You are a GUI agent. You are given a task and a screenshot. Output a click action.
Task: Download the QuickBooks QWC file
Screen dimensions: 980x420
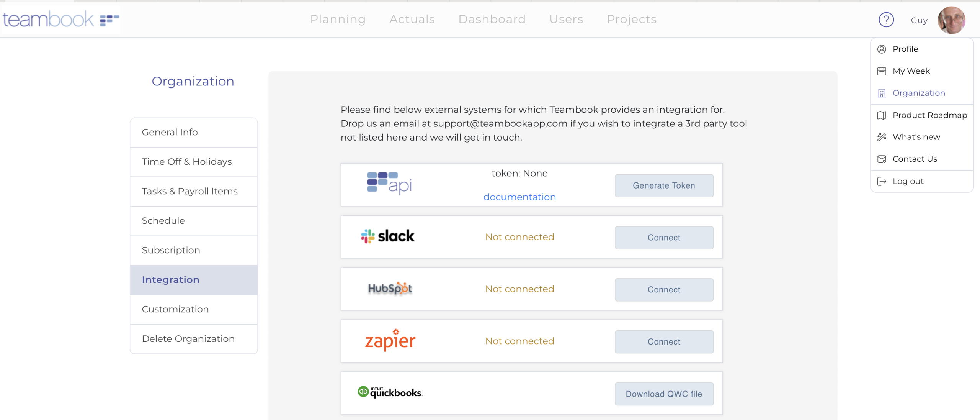pos(664,394)
